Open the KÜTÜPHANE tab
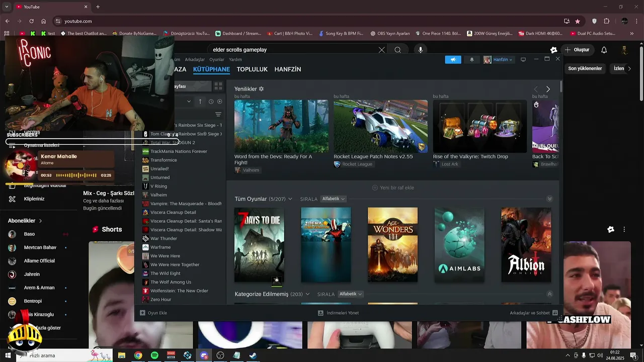 pos(211,69)
